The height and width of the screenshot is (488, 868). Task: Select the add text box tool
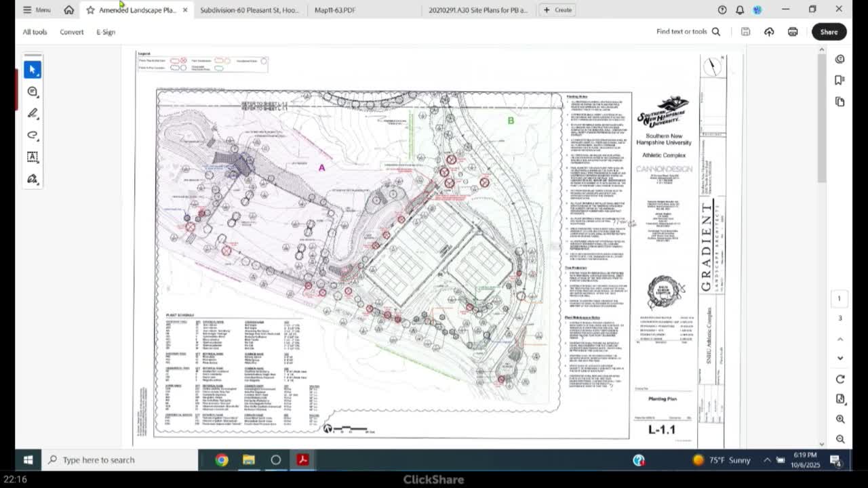[x=32, y=157]
